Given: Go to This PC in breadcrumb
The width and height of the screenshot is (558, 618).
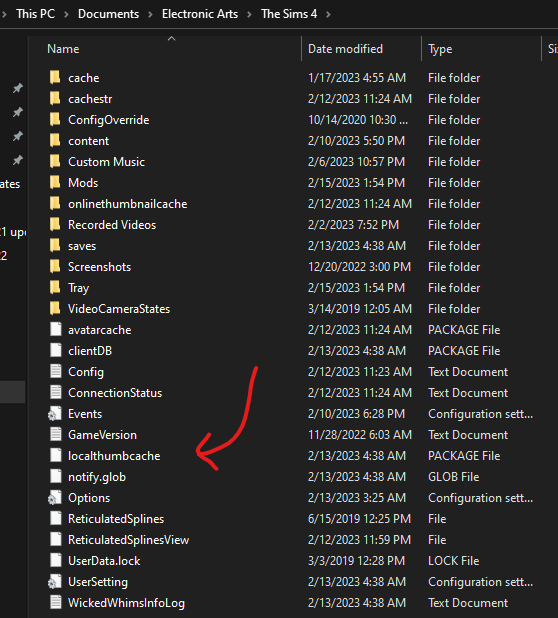Looking at the screenshot, I should 35,14.
